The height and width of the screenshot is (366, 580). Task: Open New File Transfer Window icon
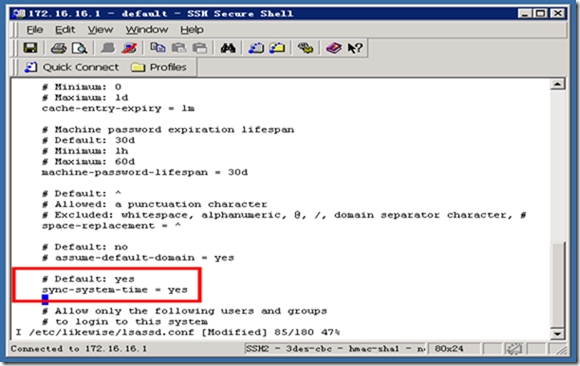277,48
